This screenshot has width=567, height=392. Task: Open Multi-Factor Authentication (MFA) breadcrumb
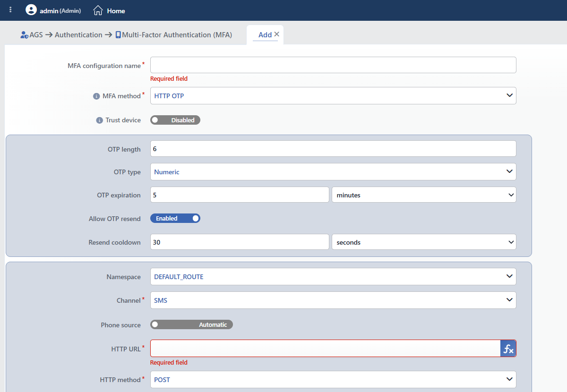coord(177,35)
